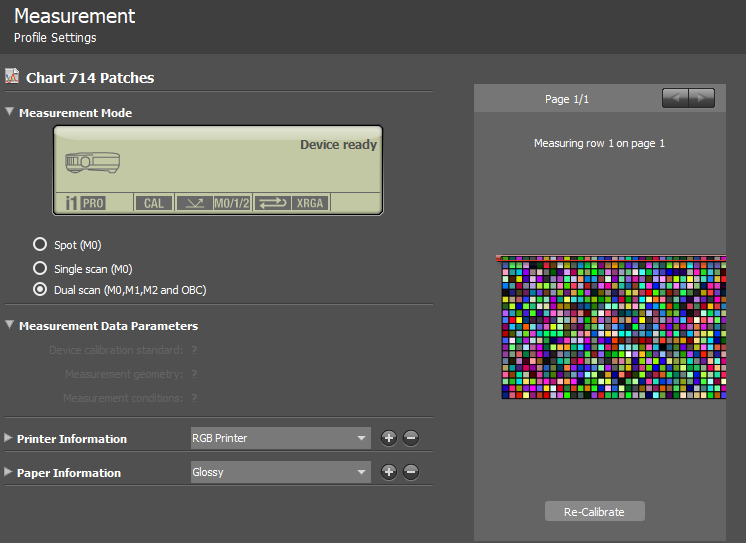Screen dimensions: 746x543
Task: Add a new printer with plus icon
Action: [x=389, y=438]
